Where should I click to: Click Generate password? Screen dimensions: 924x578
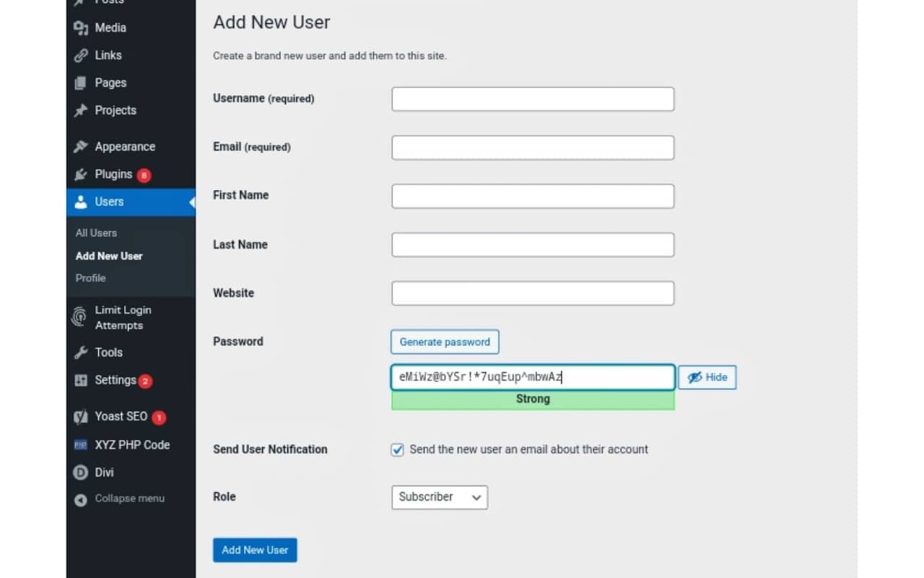tap(444, 342)
